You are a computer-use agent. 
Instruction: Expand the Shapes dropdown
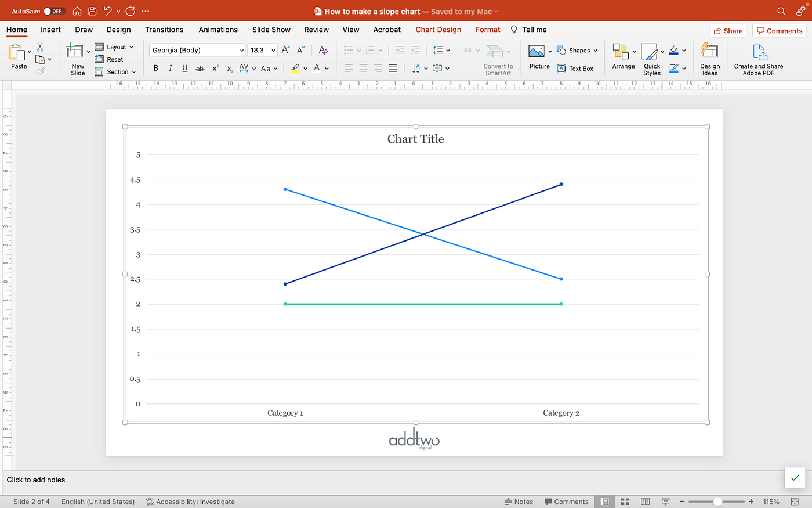[x=596, y=50]
